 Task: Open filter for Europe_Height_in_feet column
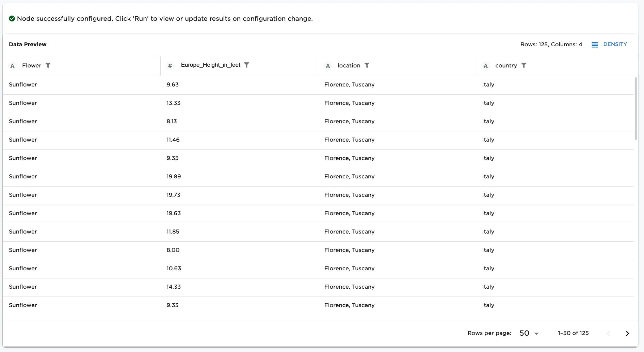click(x=247, y=65)
